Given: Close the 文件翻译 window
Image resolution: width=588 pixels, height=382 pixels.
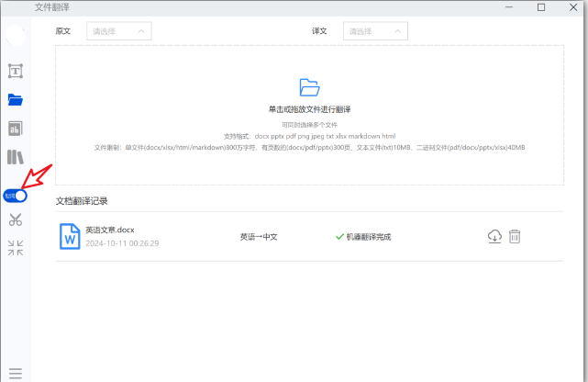Looking at the screenshot, I should click(573, 7).
